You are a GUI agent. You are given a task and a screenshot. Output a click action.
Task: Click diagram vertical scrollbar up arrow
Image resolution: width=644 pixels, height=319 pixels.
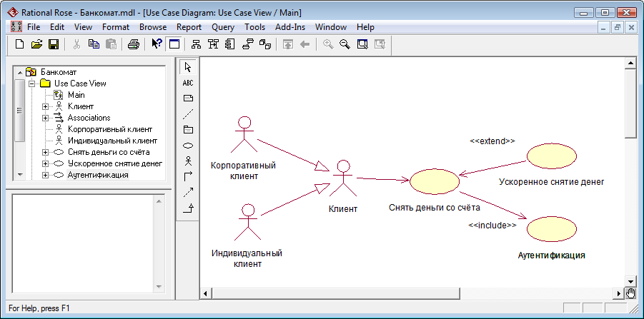(x=630, y=63)
